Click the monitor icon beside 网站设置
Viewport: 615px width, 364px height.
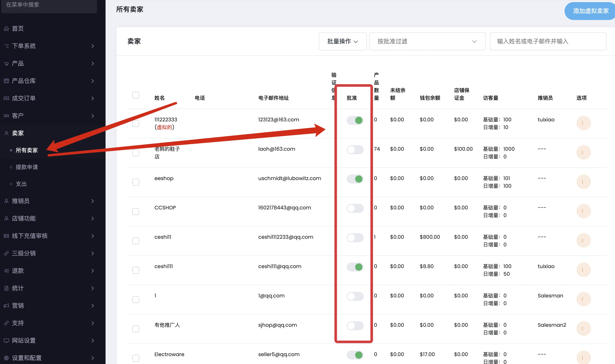point(6,340)
